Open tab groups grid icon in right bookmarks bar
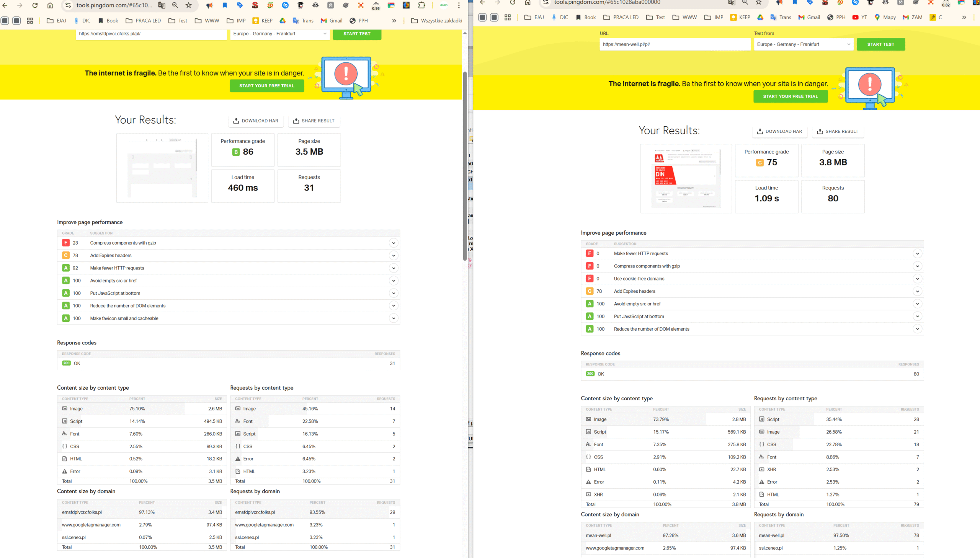This screenshot has width=980, height=558. [x=508, y=17]
